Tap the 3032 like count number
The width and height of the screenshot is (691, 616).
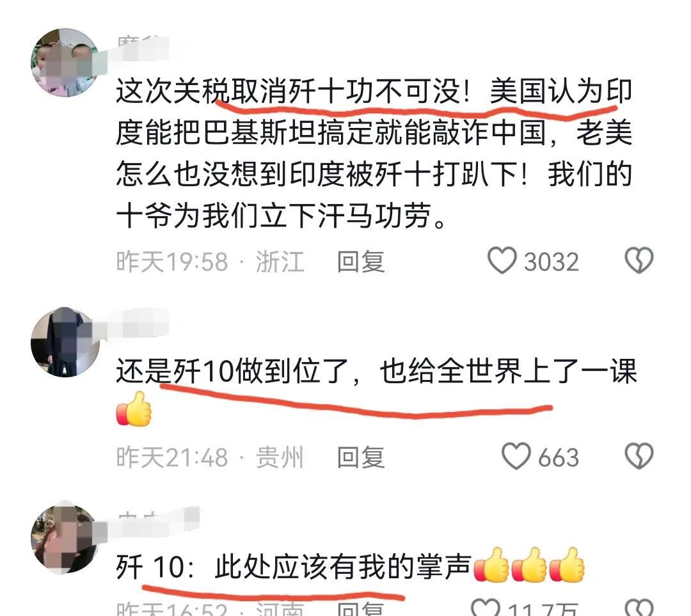(552, 262)
